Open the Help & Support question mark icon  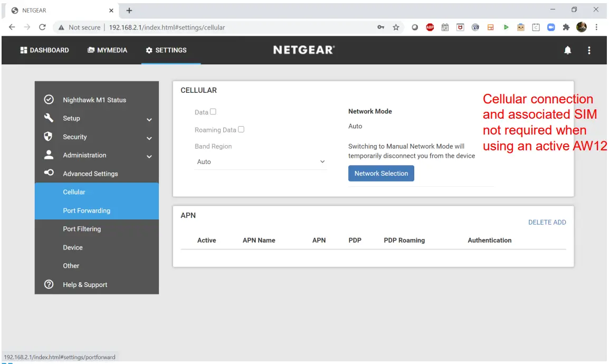(x=49, y=284)
